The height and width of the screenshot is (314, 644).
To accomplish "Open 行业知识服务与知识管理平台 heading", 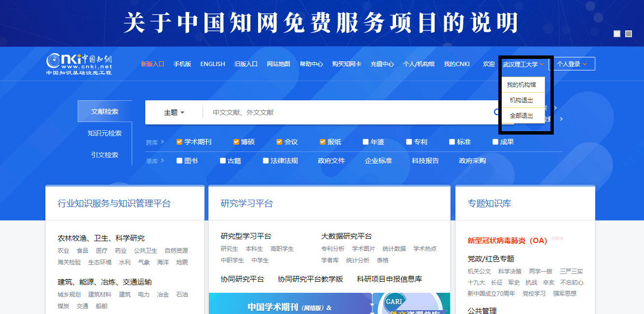I will click(114, 204).
